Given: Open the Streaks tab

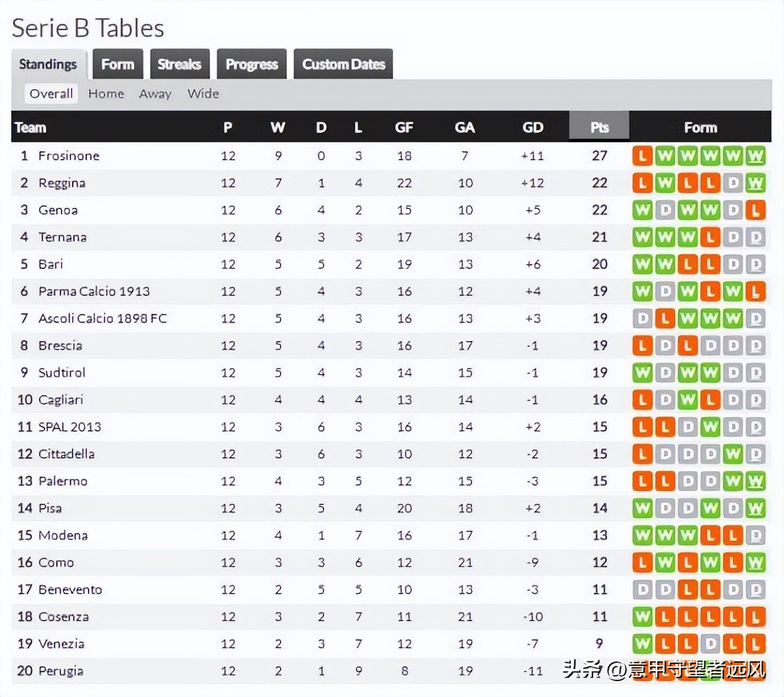Looking at the screenshot, I should click(179, 64).
